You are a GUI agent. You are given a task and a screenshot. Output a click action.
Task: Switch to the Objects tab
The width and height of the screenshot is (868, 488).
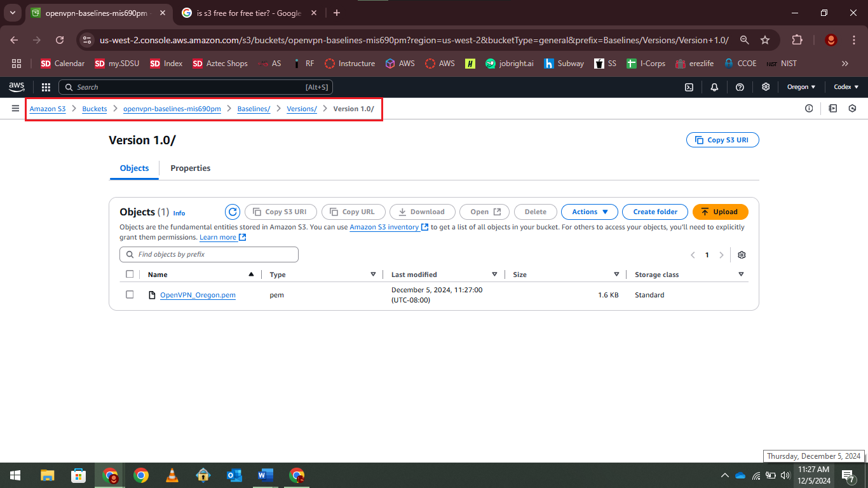(x=134, y=168)
